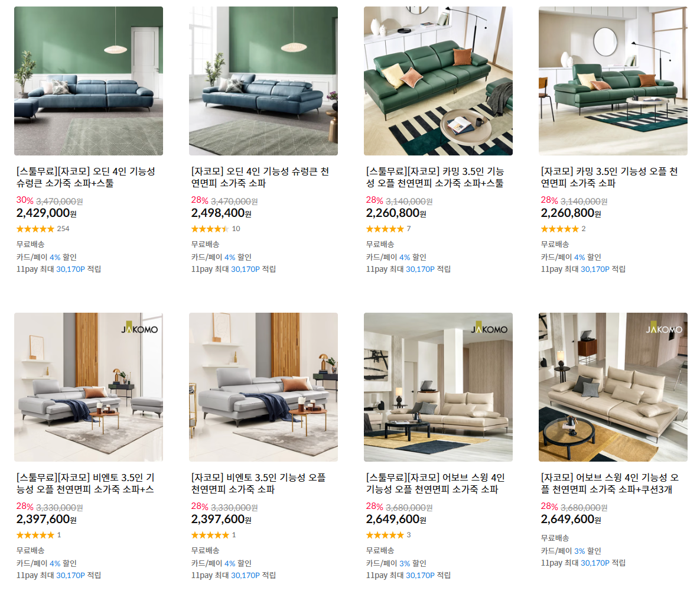Click the star rating showing 10 reviews
Image resolution: width=700 pixels, height=597 pixels.
point(216,229)
